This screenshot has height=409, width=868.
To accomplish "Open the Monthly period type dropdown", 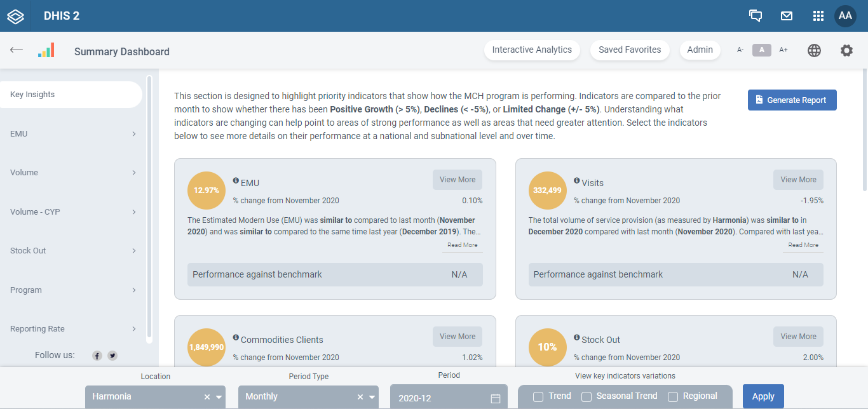I will (x=372, y=396).
